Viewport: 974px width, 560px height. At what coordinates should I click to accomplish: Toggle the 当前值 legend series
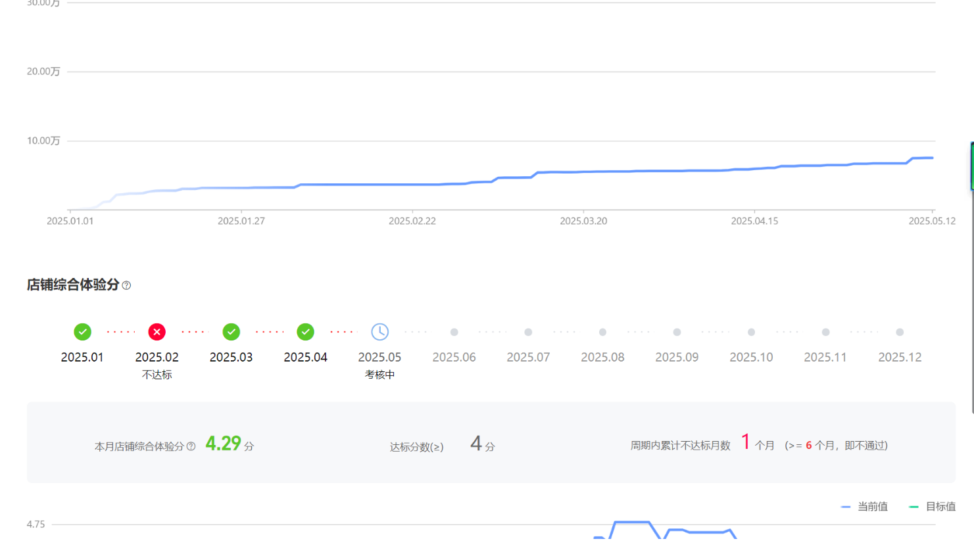pyautogui.click(x=865, y=507)
